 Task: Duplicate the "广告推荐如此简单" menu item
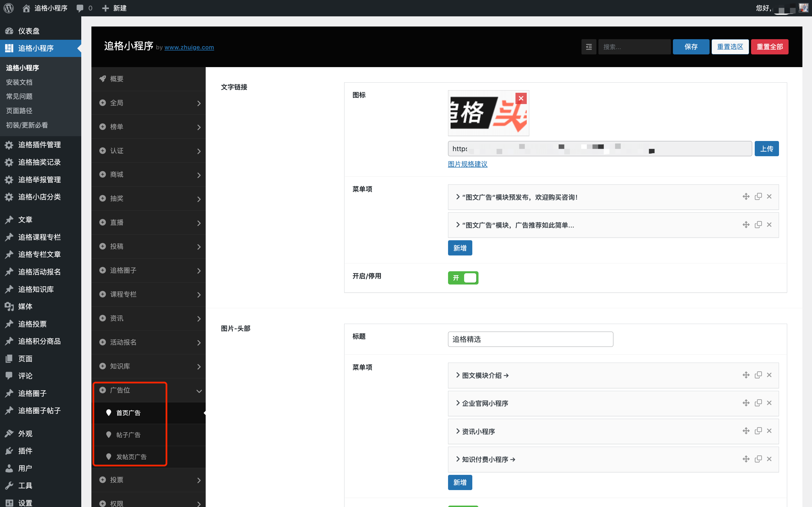tap(758, 225)
